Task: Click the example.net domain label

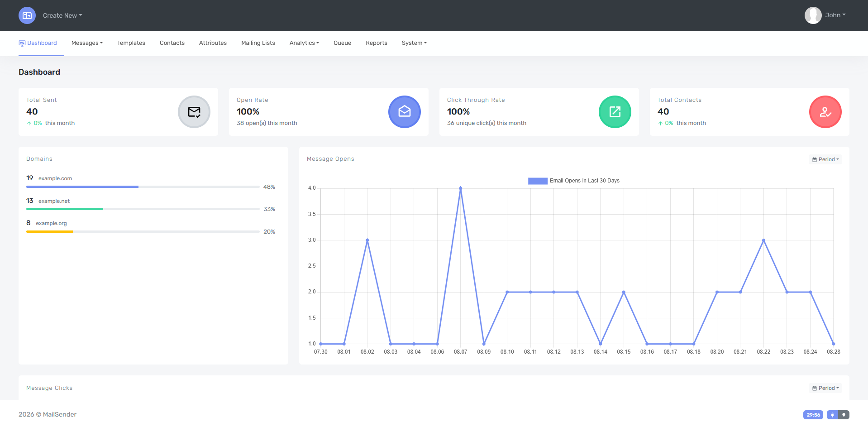Action: [x=54, y=201]
